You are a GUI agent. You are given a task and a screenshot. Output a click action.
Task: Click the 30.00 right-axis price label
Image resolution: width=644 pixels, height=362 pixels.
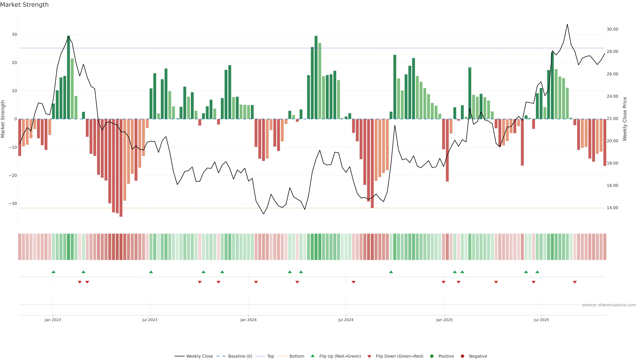point(612,29)
